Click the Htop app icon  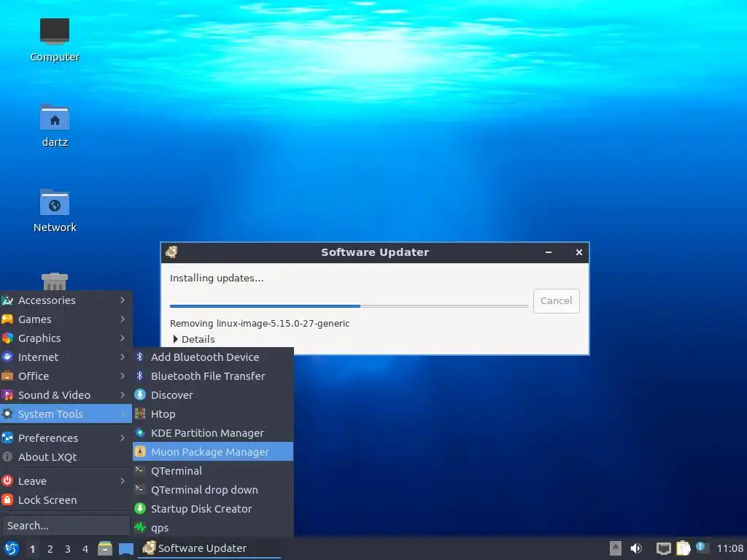click(x=139, y=414)
